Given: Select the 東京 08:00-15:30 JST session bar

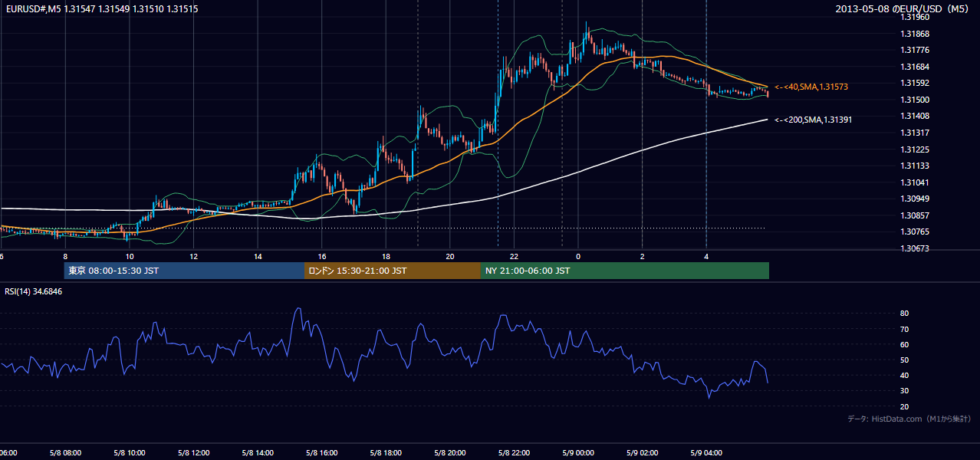Looking at the screenshot, I should 184,271.
